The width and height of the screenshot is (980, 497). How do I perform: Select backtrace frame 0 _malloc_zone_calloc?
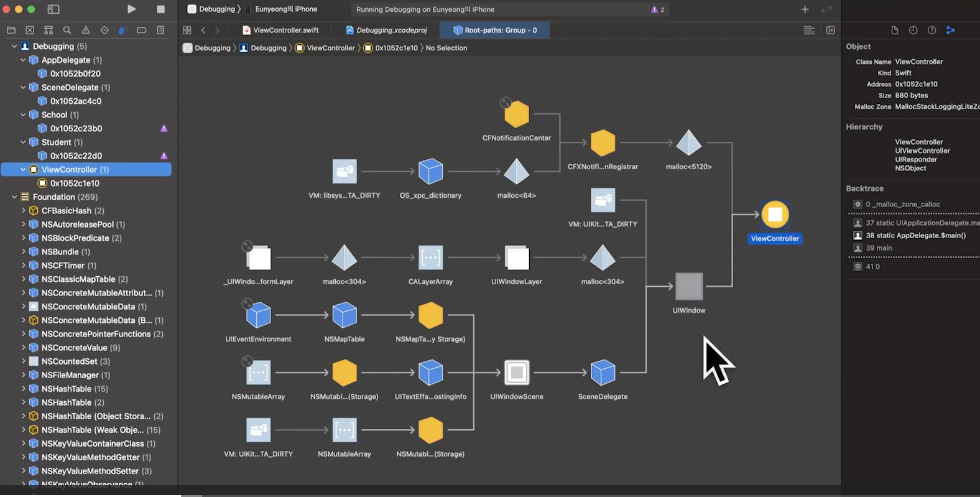(x=902, y=204)
